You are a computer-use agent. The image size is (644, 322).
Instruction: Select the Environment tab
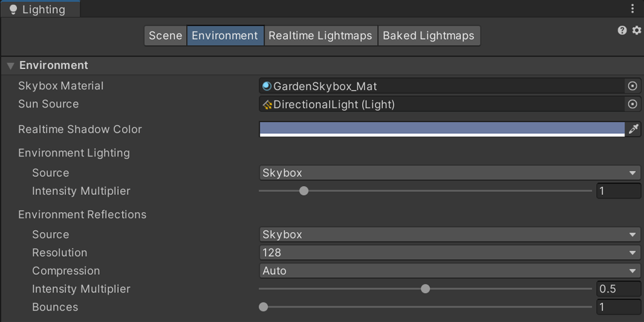point(225,36)
